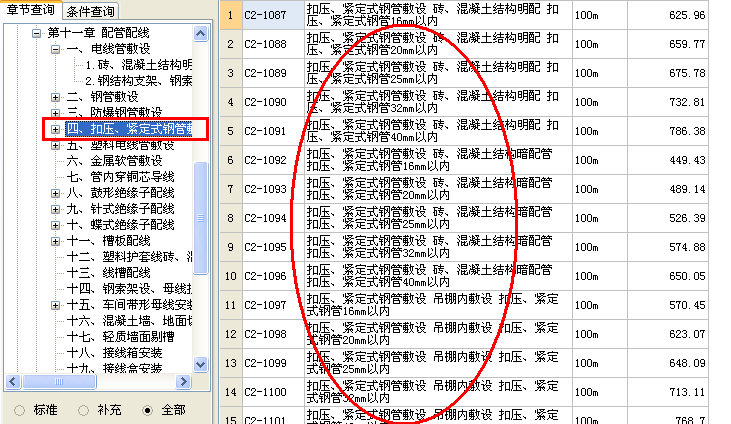Click code cell C2-1096
This screenshot has height=424, width=731.
click(273, 276)
